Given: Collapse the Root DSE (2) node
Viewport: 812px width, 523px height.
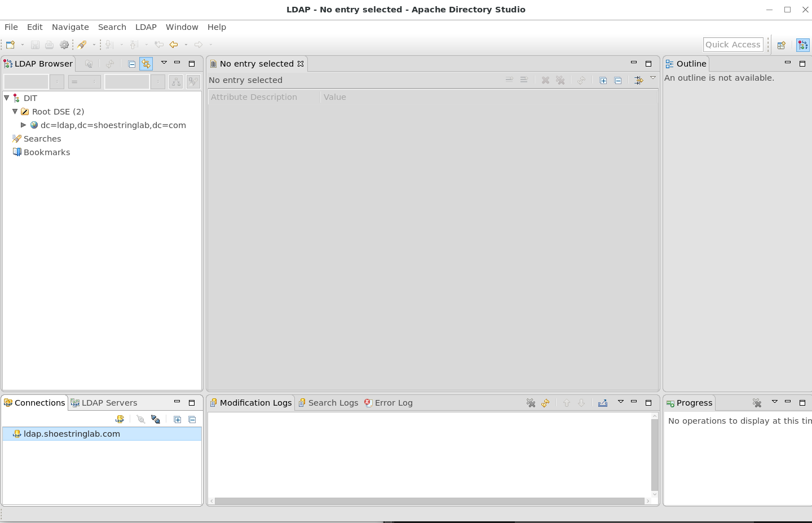Looking at the screenshot, I should click(15, 111).
